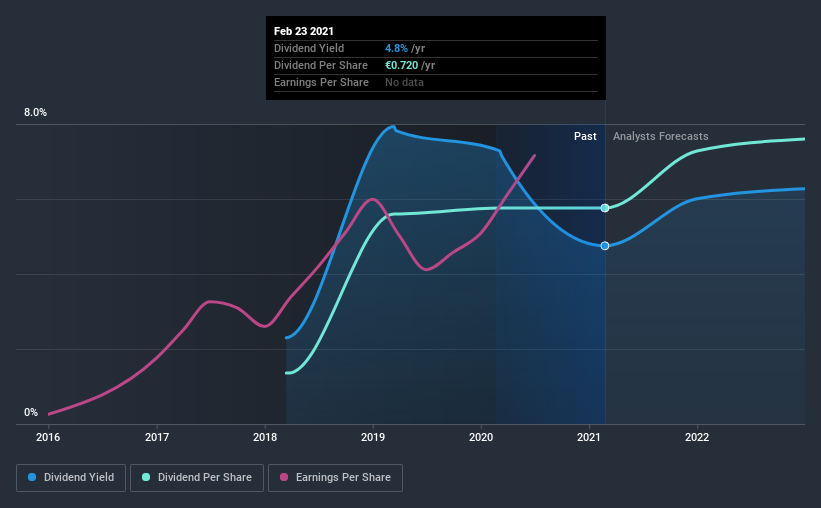Select the blue data point marker at Feb 2021

click(x=605, y=246)
